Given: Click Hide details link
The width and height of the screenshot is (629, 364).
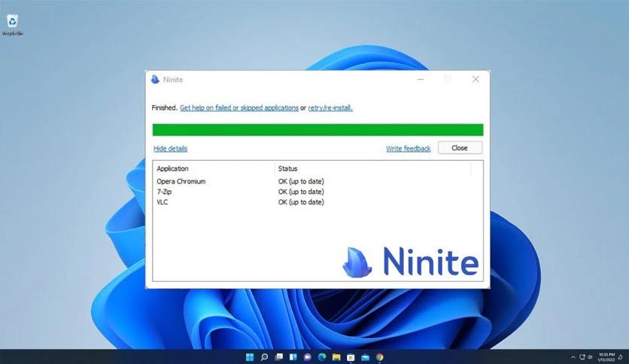Looking at the screenshot, I should (170, 149).
